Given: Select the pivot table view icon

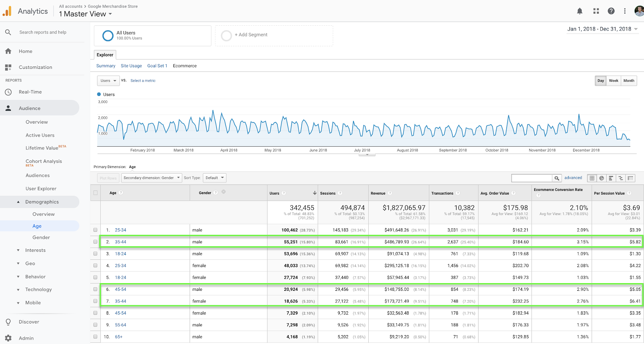Looking at the screenshot, I should (630, 178).
